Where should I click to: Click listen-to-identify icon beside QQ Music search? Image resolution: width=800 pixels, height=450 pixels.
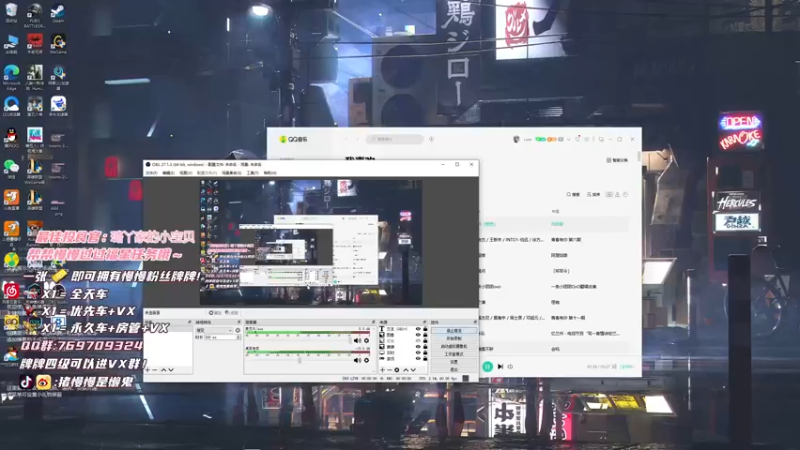[x=431, y=139]
